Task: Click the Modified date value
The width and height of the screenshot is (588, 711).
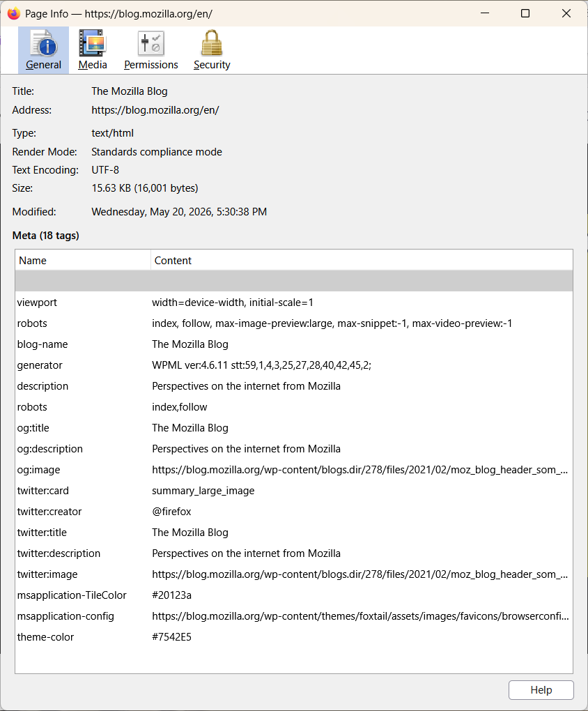Action: coord(179,212)
